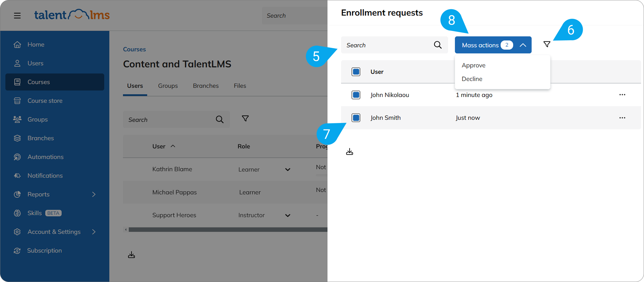Screen dimensions: 644x282
Task: Open the hamburger menu icon
Action: (17, 15)
